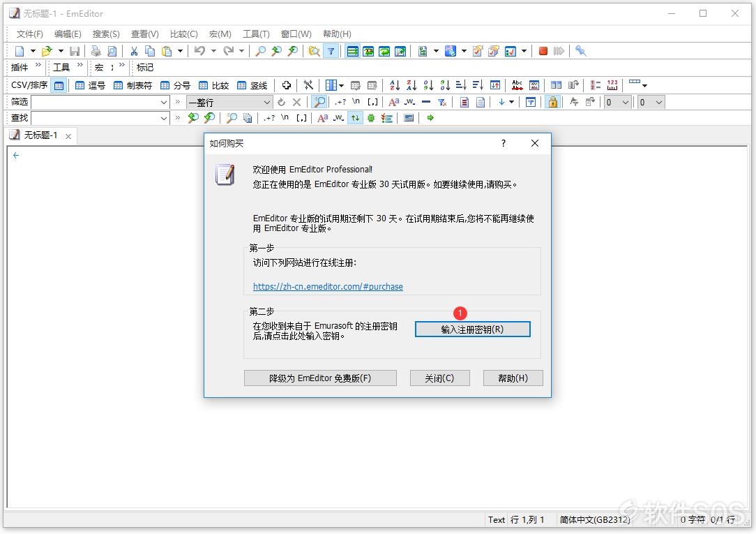Screen dimensions: 756x534
Task: Click the 简体中文(GB2312) encoding in status bar
Action: click(x=594, y=519)
